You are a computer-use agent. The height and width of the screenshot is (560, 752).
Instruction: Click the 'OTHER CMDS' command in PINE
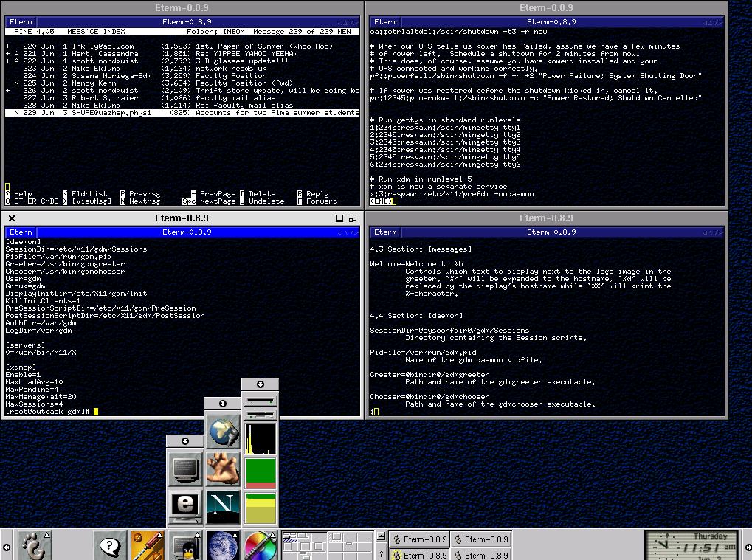click(x=36, y=201)
